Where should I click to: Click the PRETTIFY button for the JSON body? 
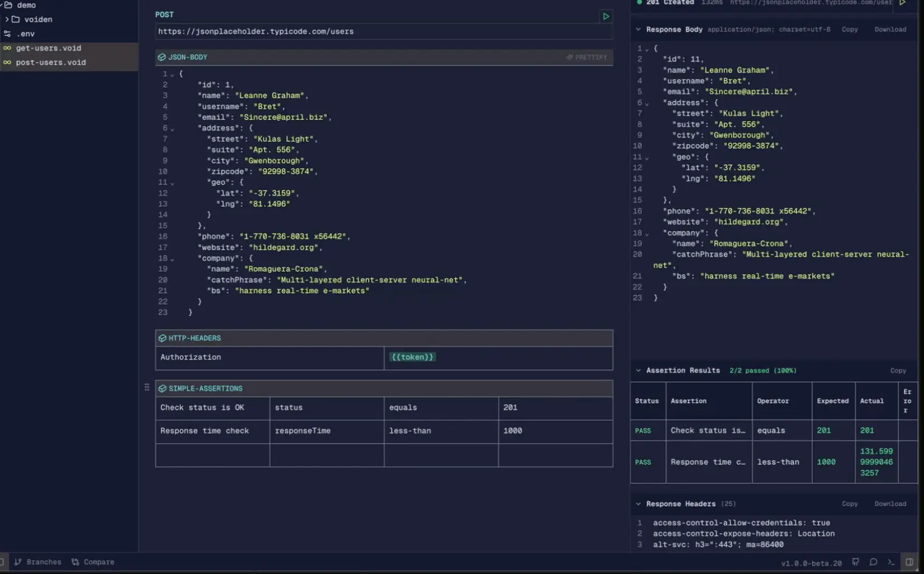pos(587,57)
